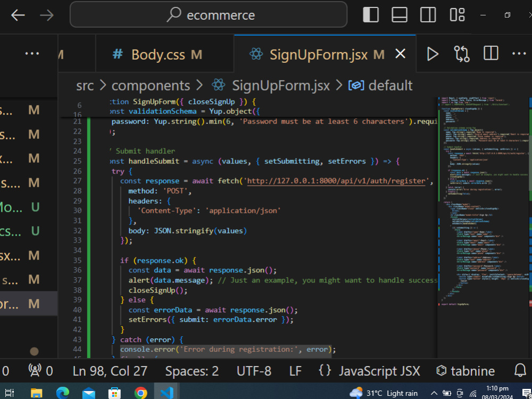Image resolution: width=532 pixels, height=399 pixels.
Task: Click Visual Studio Code taskbar icon
Action: (x=167, y=393)
